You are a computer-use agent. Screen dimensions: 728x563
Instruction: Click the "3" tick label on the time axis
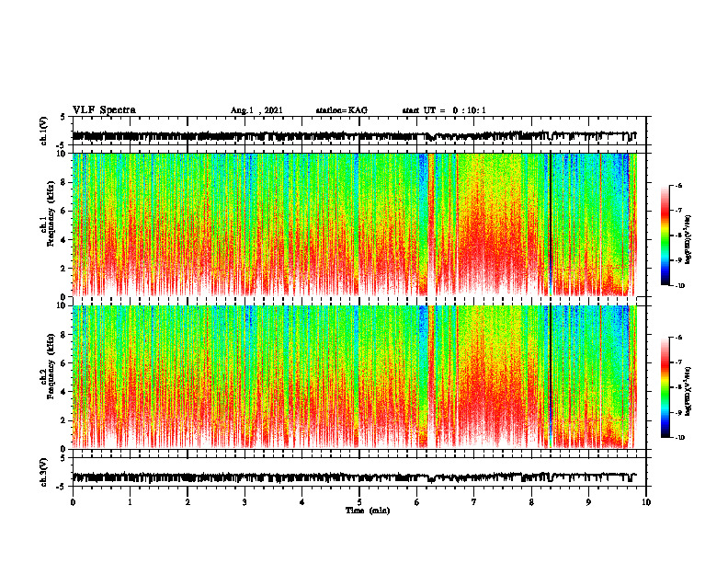pyautogui.click(x=245, y=502)
